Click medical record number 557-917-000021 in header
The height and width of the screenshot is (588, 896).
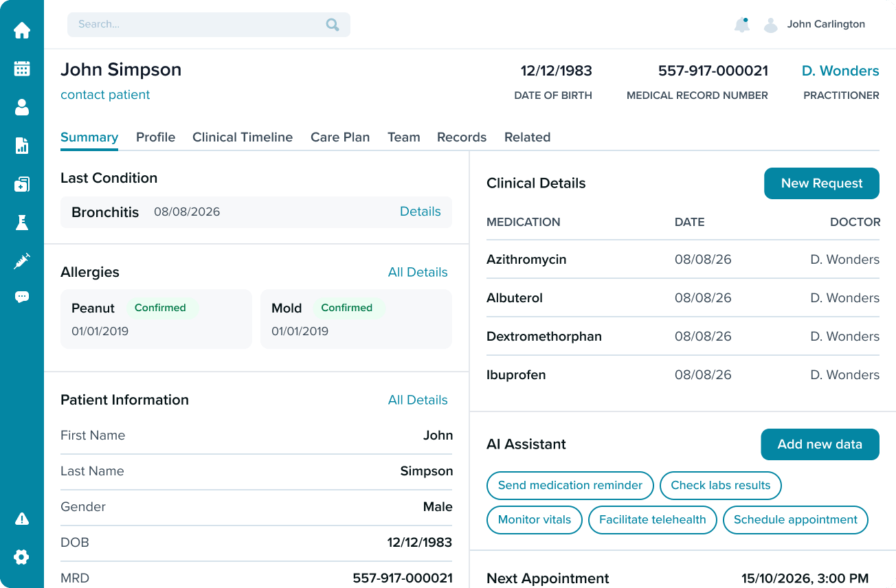pyautogui.click(x=713, y=71)
